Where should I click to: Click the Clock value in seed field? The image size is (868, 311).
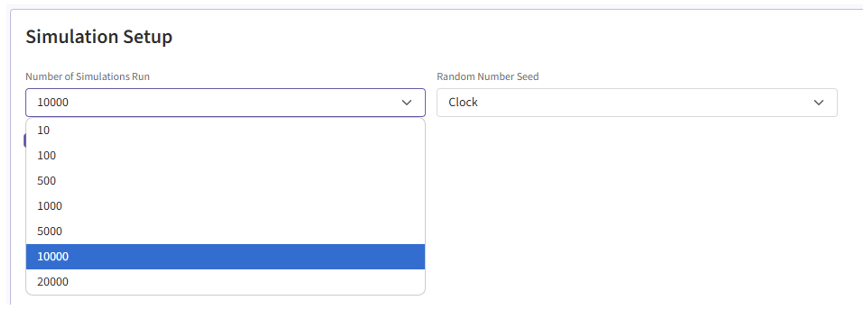coord(463,102)
